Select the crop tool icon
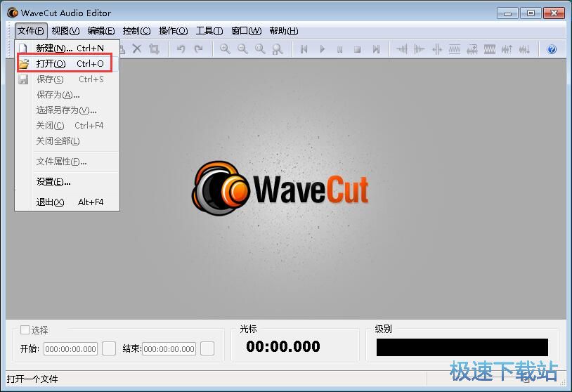Screen dimensions: 572x392 [x=155, y=49]
